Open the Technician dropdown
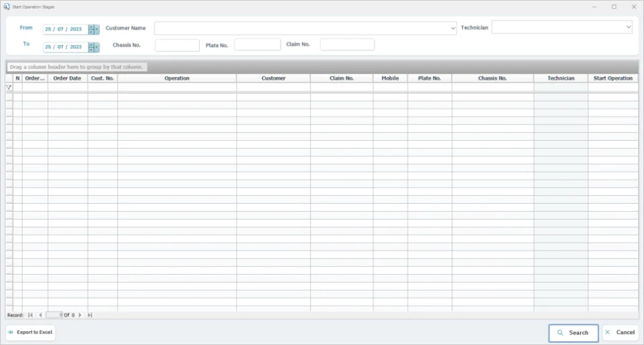 click(x=628, y=27)
